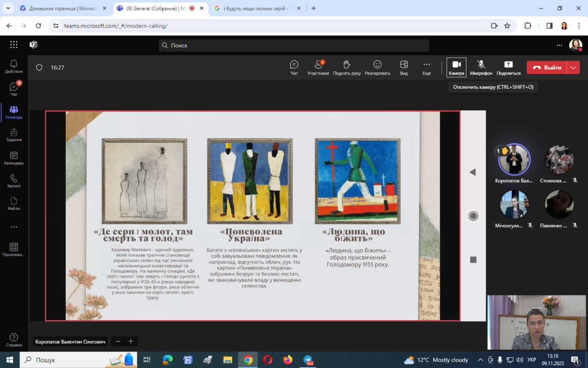Show the Участники participants list
Screen dimensions: 588x368
pyautogui.click(x=318, y=67)
